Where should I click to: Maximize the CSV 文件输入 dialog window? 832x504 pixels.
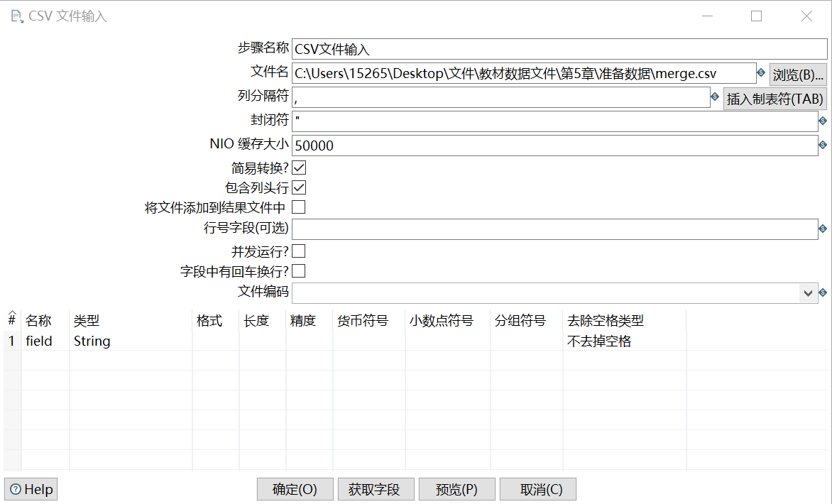[756, 16]
